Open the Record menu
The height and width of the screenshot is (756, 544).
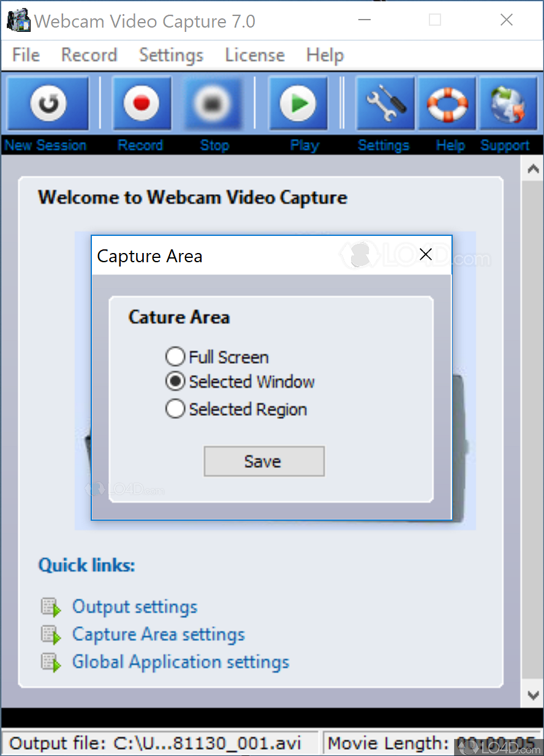coord(89,55)
